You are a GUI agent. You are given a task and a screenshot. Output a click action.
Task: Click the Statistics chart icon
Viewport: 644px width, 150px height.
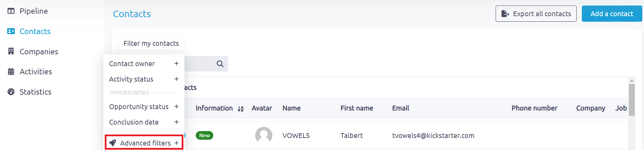click(11, 92)
